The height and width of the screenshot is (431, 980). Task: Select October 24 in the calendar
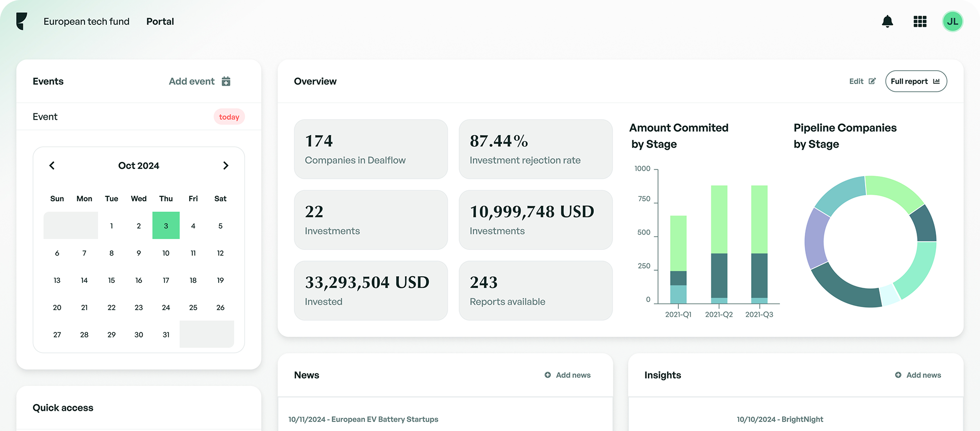166,308
